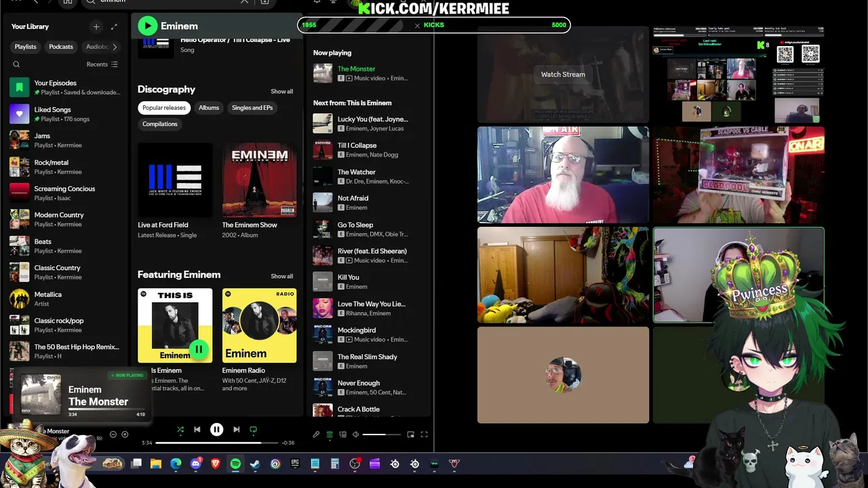868x488 pixels.
Task: Select Not Afraid in the queue
Action: pos(370,203)
